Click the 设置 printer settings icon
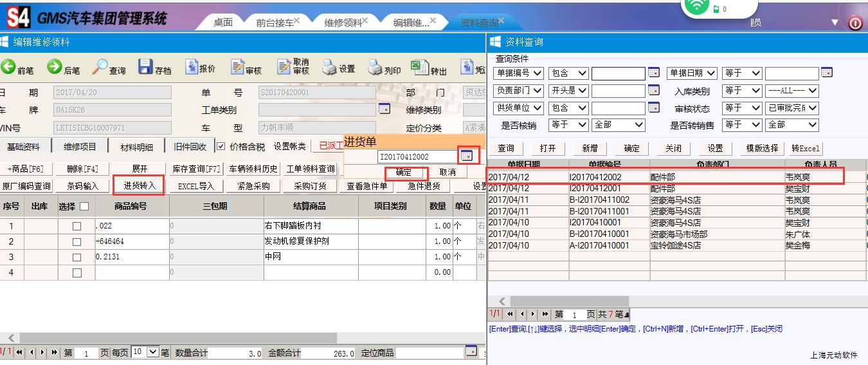The image size is (868, 365). click(330, 67)
